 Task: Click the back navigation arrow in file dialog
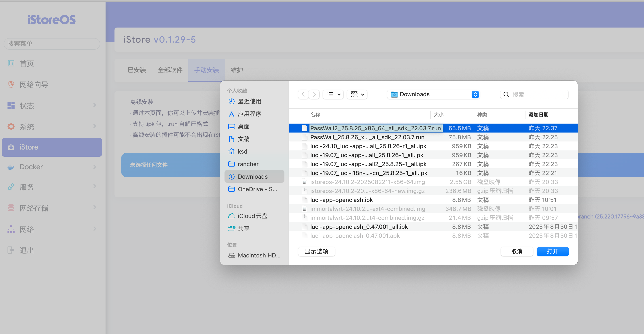tap(303, 94)
